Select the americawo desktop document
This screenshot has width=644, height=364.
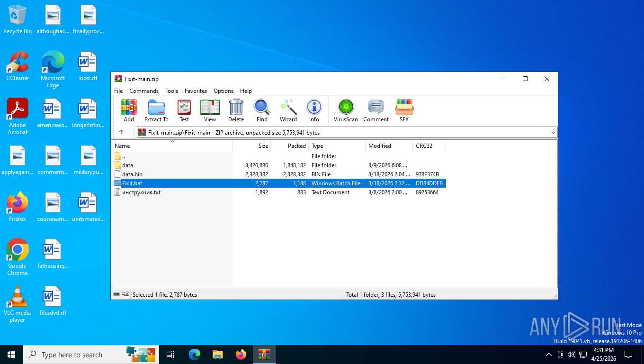point(53,113)
